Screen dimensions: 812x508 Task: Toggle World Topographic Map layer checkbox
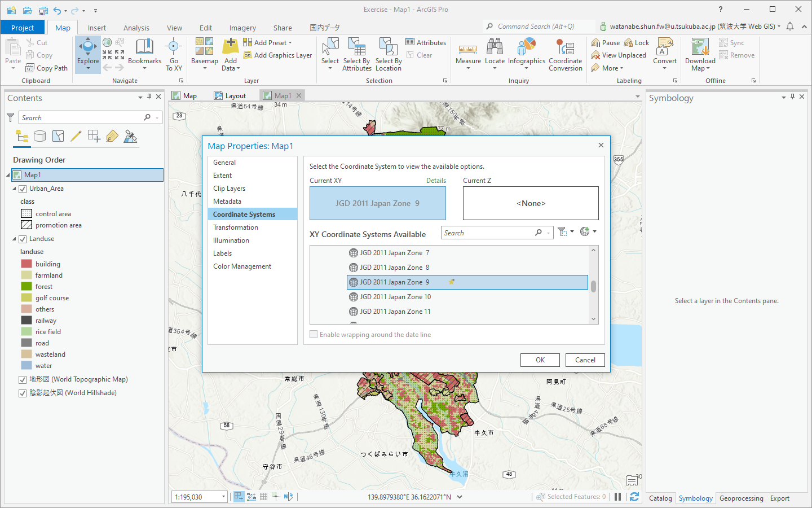click(x=23, y=380)
